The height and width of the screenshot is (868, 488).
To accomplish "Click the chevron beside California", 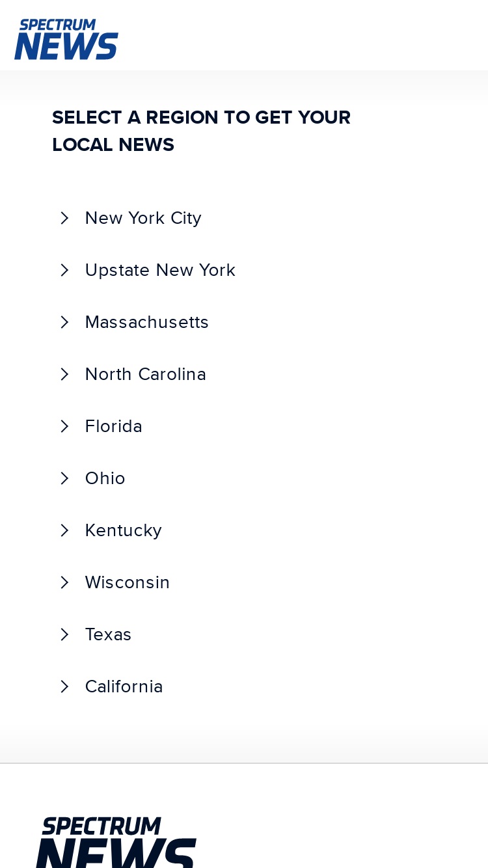I will (64, 686).
